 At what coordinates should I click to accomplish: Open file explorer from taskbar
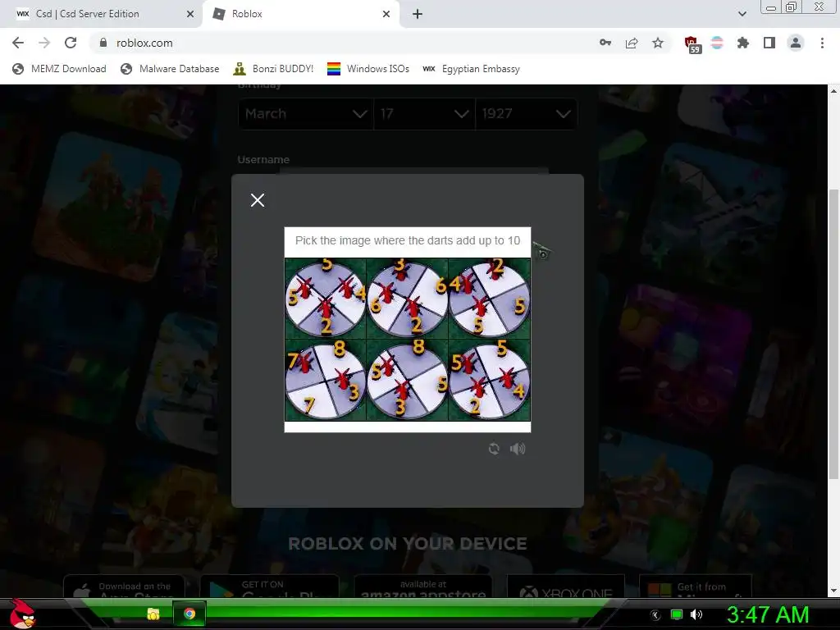coord(153,614)
